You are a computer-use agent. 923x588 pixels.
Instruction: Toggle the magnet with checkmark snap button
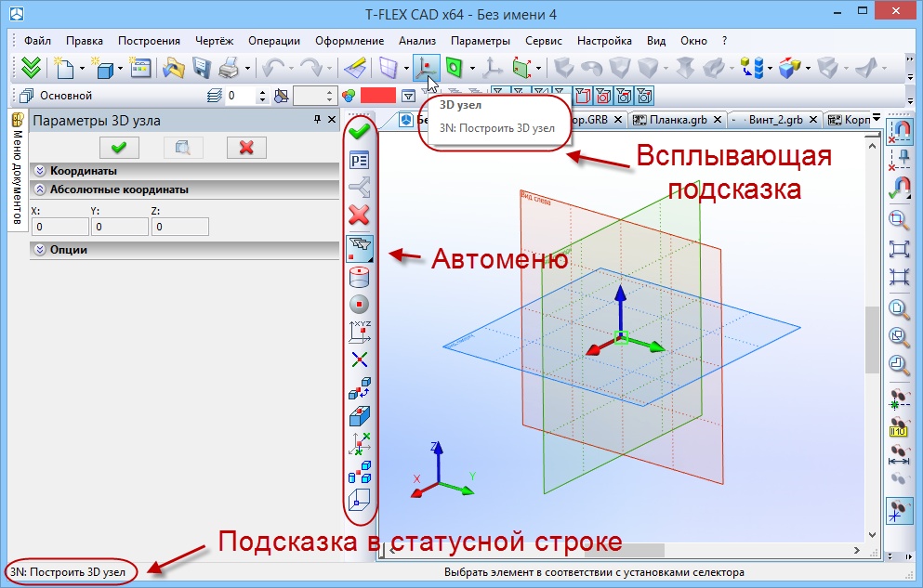(x=899, y=188)
